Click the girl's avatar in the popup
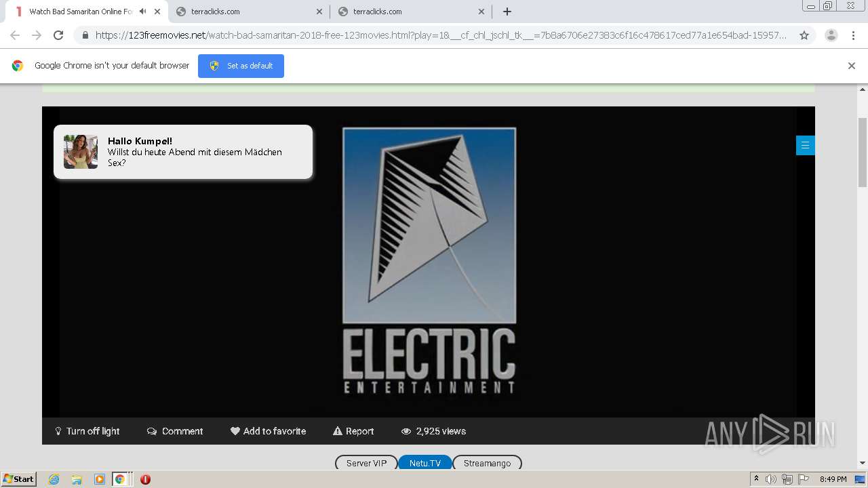 [81, 152]
